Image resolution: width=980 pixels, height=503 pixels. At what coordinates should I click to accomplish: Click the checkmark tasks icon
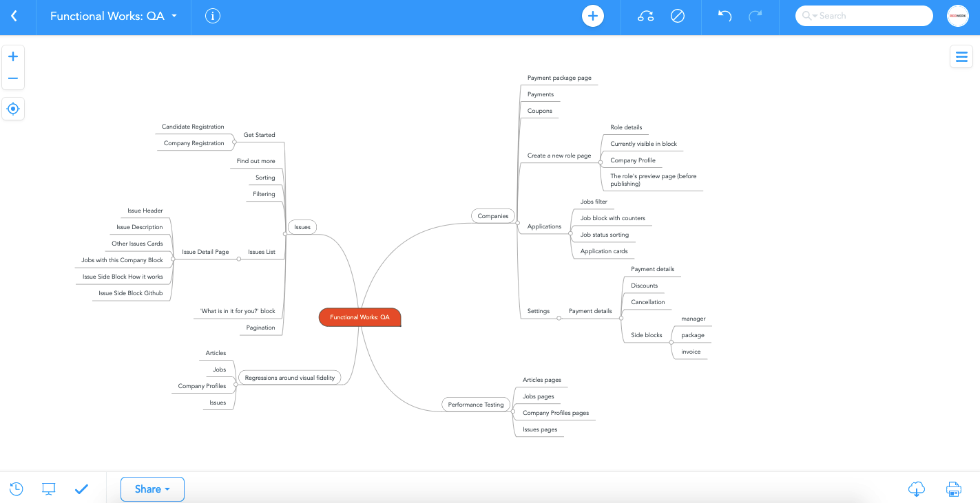81,489
